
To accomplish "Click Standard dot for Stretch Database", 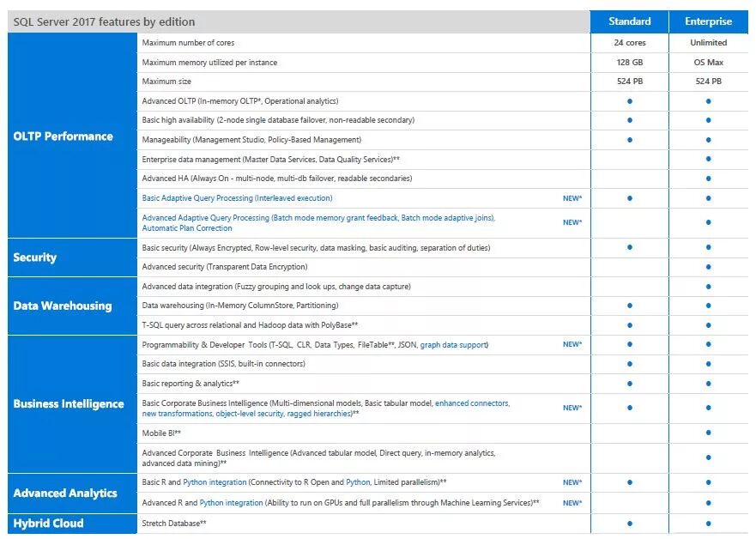I will [630, 524].
